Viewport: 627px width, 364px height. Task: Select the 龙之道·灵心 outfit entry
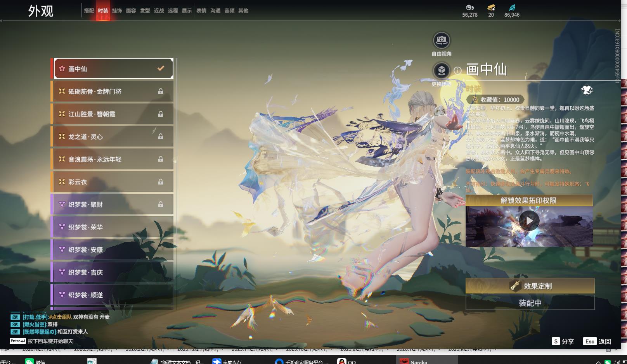[113, 136]
